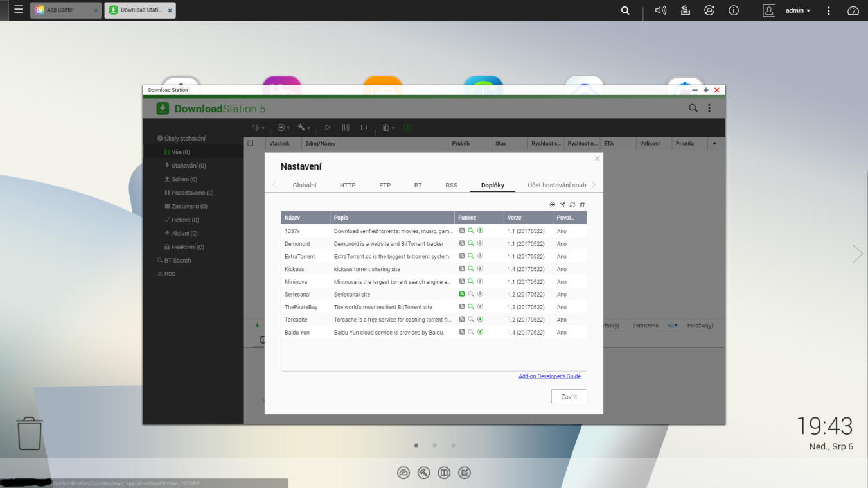
Task: Open the sort order dropdown in the toolbar
Action: pyautogui.click(x=258, y=128)
